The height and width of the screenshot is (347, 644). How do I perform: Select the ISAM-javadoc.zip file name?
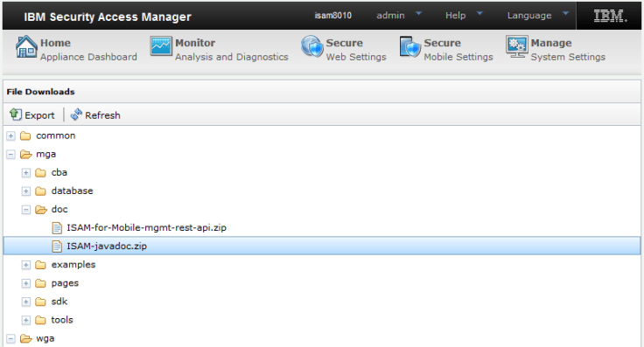coord(107,246)
